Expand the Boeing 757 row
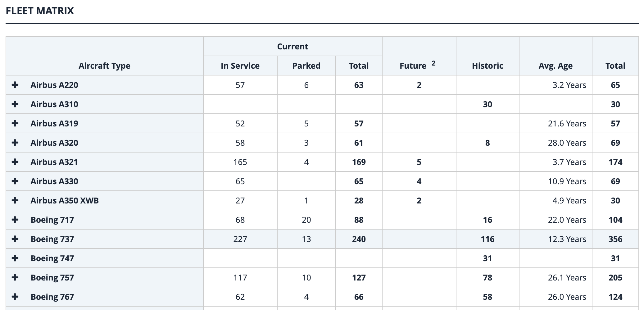The height and width of the screenshot is (310, 644). [15, 277]
